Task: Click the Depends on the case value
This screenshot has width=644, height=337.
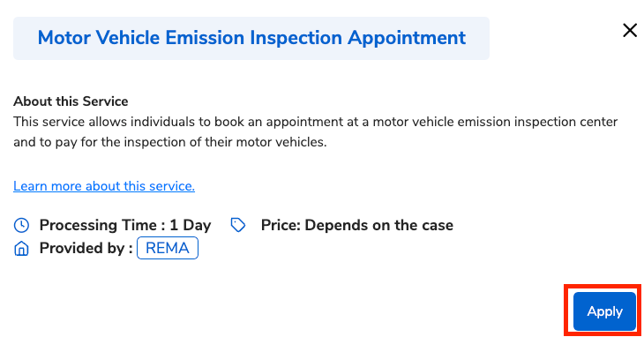Action: pos(378,225)
